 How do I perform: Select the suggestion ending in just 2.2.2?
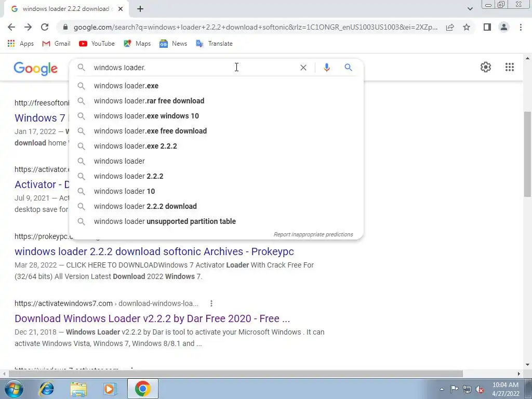(x=216, y=176)
